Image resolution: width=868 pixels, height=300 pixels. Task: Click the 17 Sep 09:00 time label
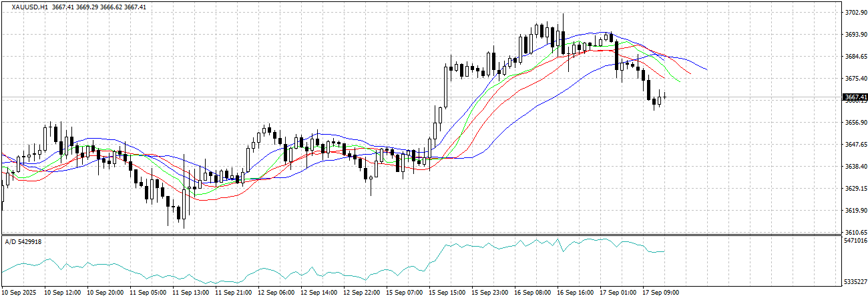(660, 293)
